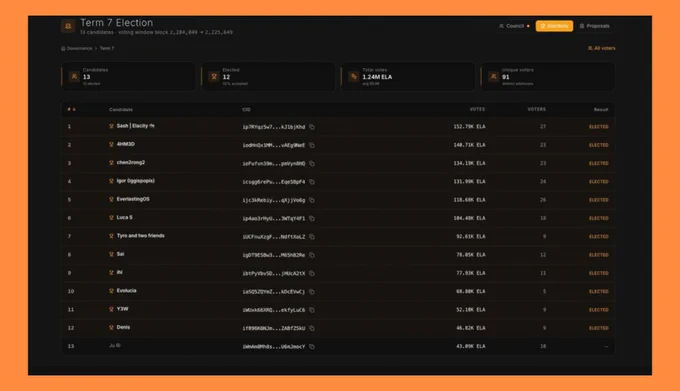The width and height of the screenshot is (680, 391).
Task: Copy the CID for Tyro and two friends
Action: (x=312, y=237)
